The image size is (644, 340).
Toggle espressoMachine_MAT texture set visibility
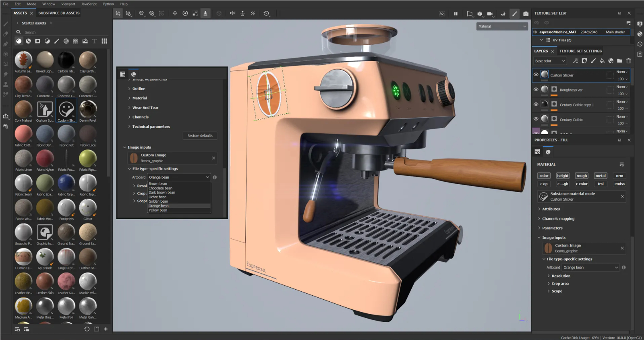[535, 32]
